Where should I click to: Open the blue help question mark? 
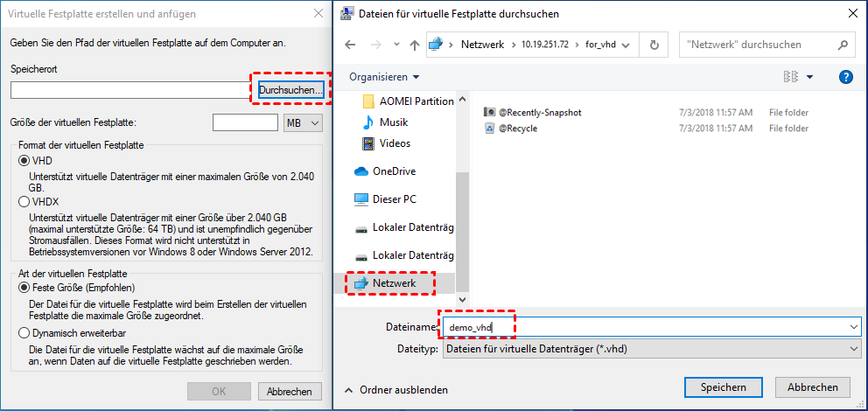point(845,77)
